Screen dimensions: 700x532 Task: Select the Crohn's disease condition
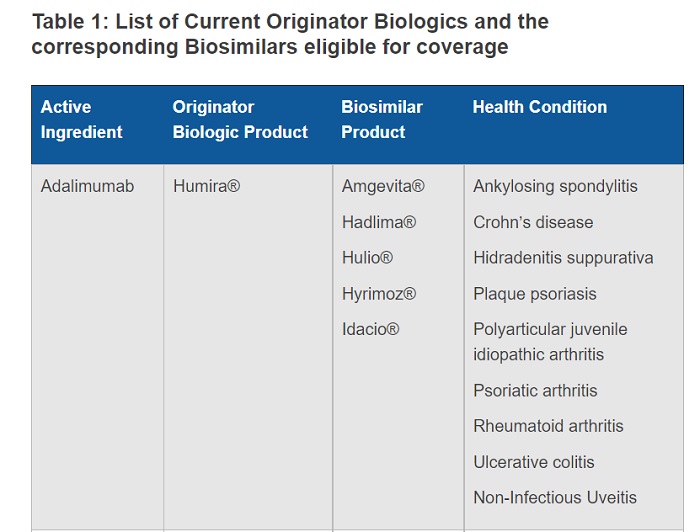[533, 222]
